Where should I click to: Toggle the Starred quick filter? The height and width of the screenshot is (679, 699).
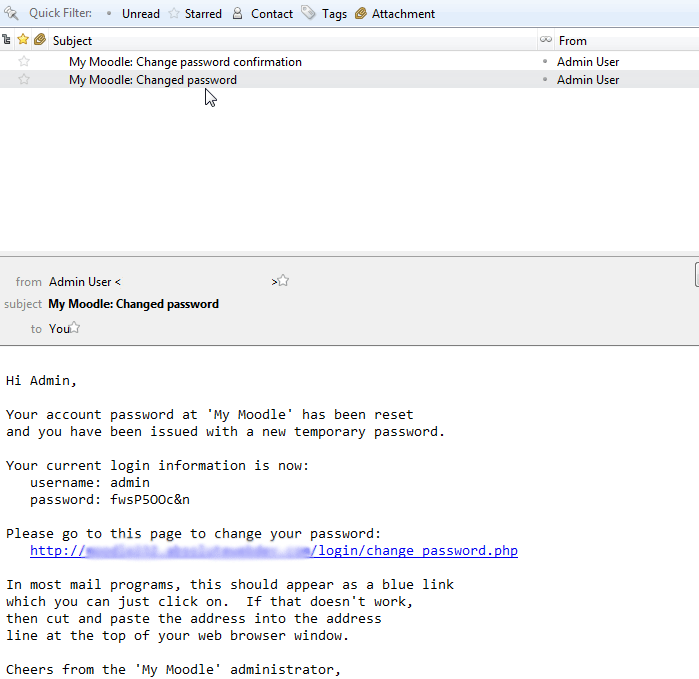tap(195, 14)
